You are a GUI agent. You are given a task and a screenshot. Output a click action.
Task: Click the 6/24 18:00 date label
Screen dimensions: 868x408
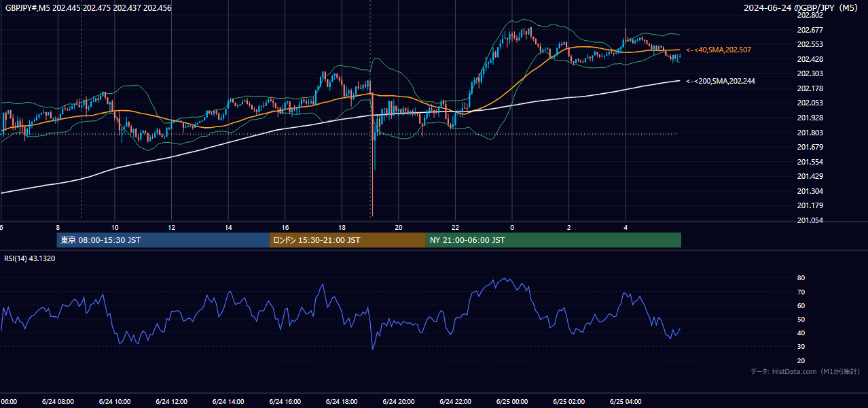pyautogui.click(x=342, y=401)
